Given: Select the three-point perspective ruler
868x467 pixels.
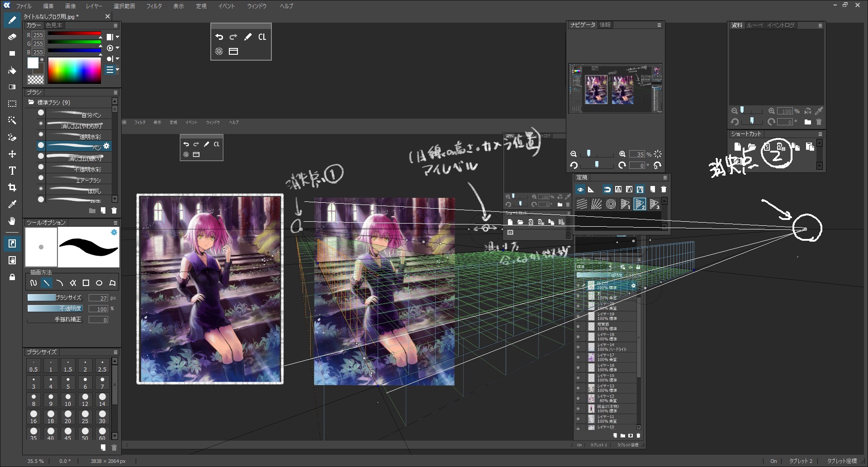Looking at the screenshot, I should pyautogui.click(x=655, y=204).
